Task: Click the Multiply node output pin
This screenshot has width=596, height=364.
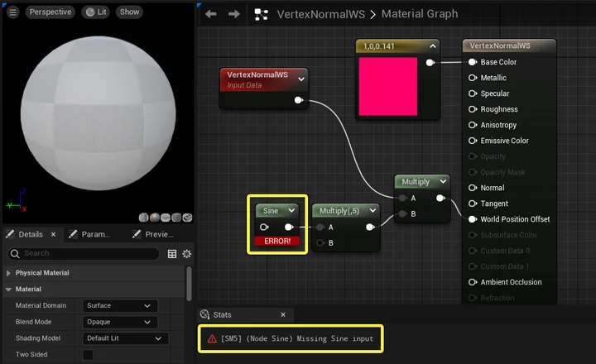Action: tap(440, 198)
